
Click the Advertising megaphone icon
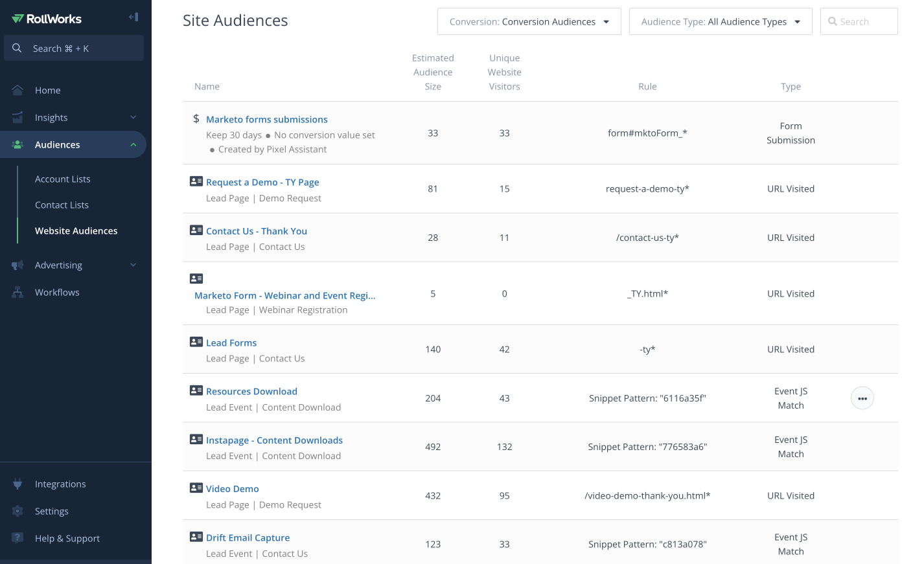(x=17, y=265)
